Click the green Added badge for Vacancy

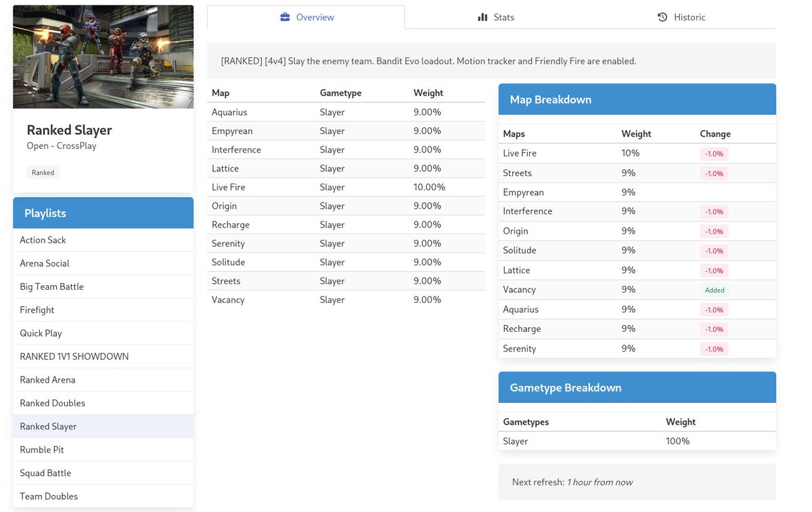tap(715, 290)
